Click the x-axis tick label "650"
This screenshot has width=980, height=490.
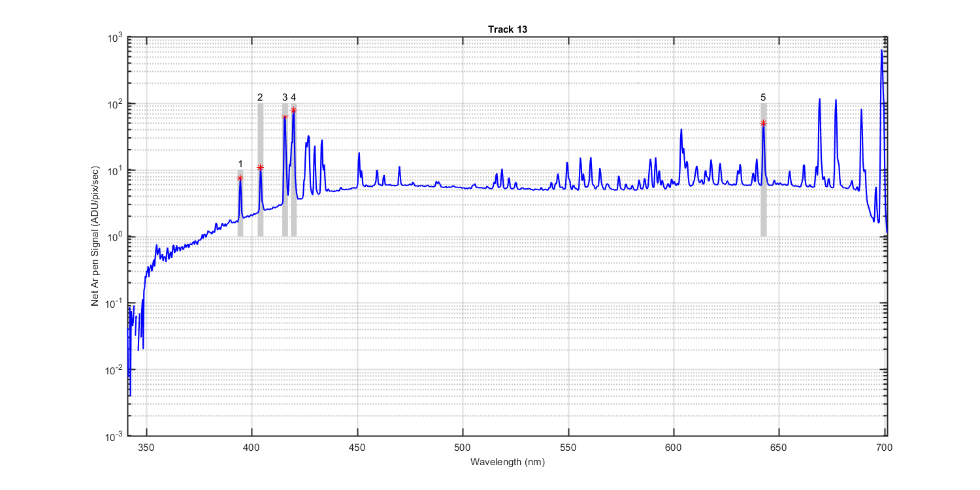click(779, 448)
